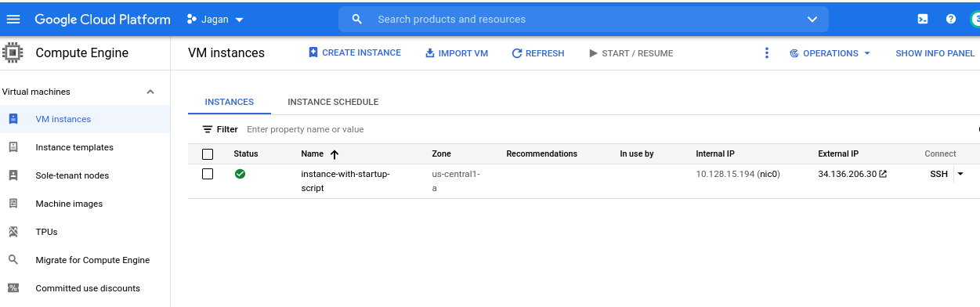Open the Jagan project selector dropdown
The image size is (980, 307).
pos(215,19)
